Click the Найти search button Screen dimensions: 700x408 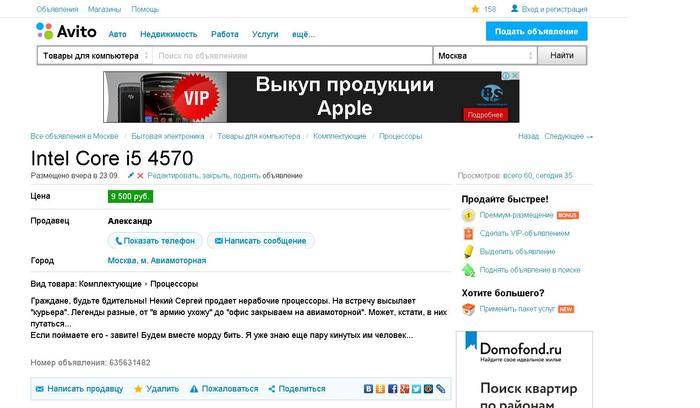562,56
